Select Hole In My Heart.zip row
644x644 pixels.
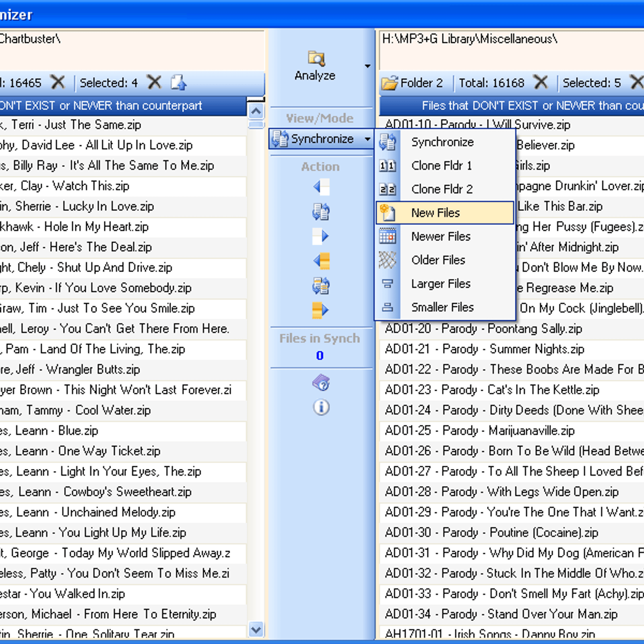click(123, 227)
